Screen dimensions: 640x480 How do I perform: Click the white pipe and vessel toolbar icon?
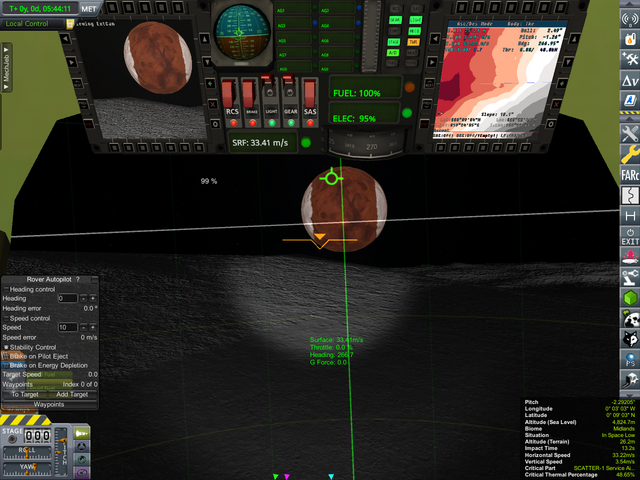coord(630,380)
